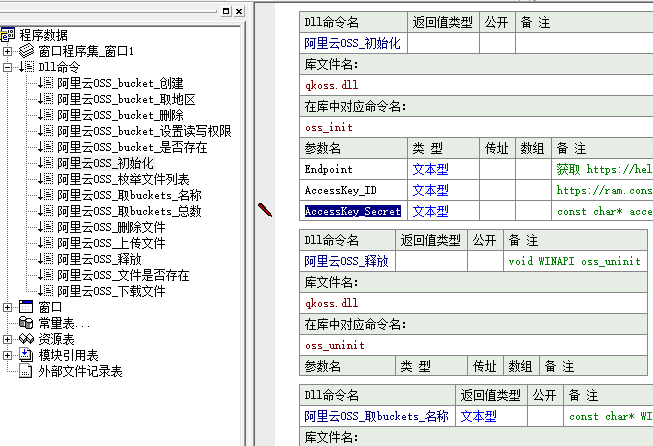Click the 阿里云OSS_取buckets_名称 command name cell
This screenshot has height=446, width=653.
(x=377, y=416)
